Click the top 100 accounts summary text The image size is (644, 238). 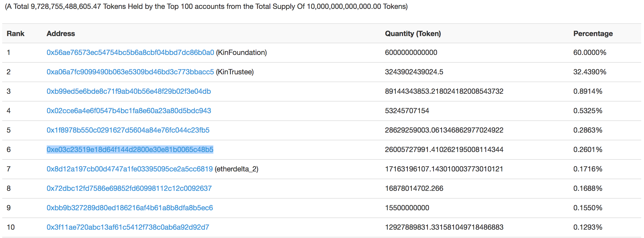click(x=206, y=6)
